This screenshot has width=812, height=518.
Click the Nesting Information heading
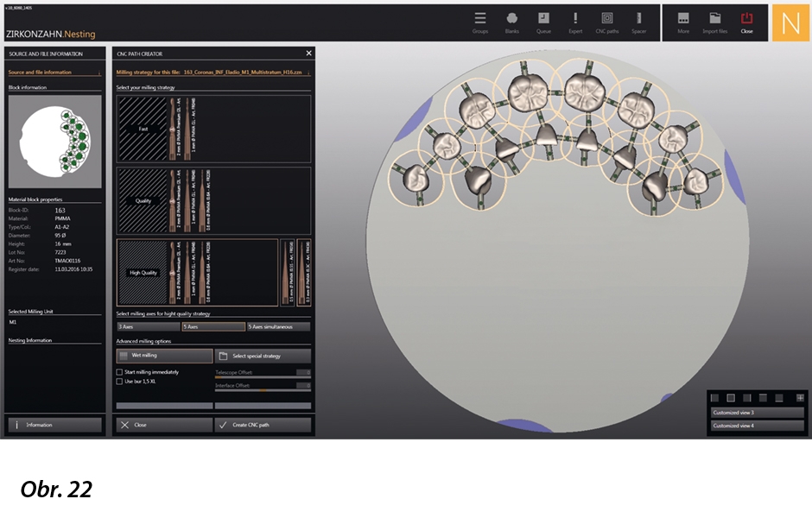(x=30, y=340)
